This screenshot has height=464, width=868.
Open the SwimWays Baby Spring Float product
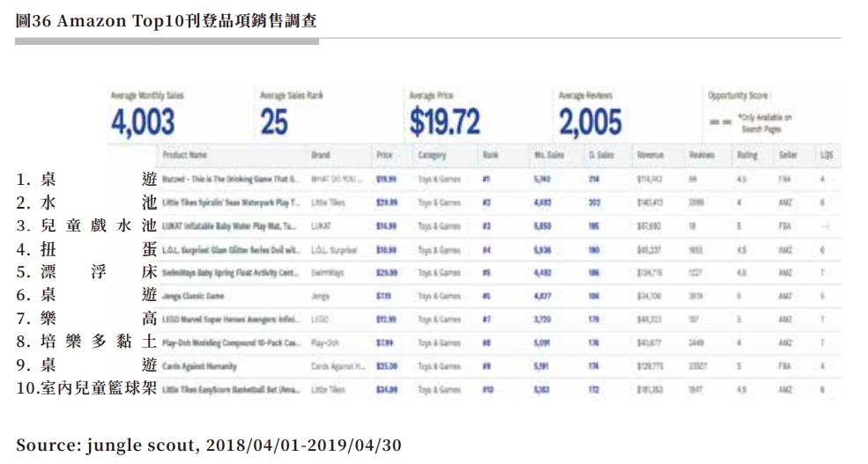pyautogui.click(x=230, y=273)
